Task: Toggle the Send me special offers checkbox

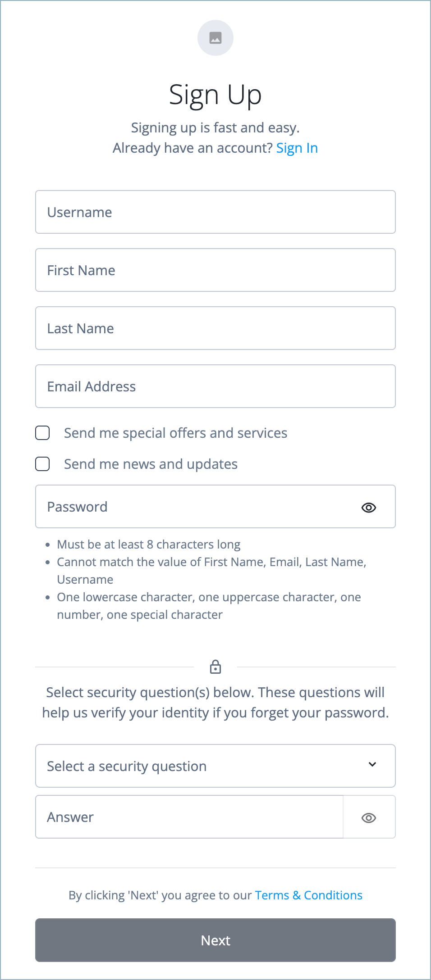Action: pos(42,433)
